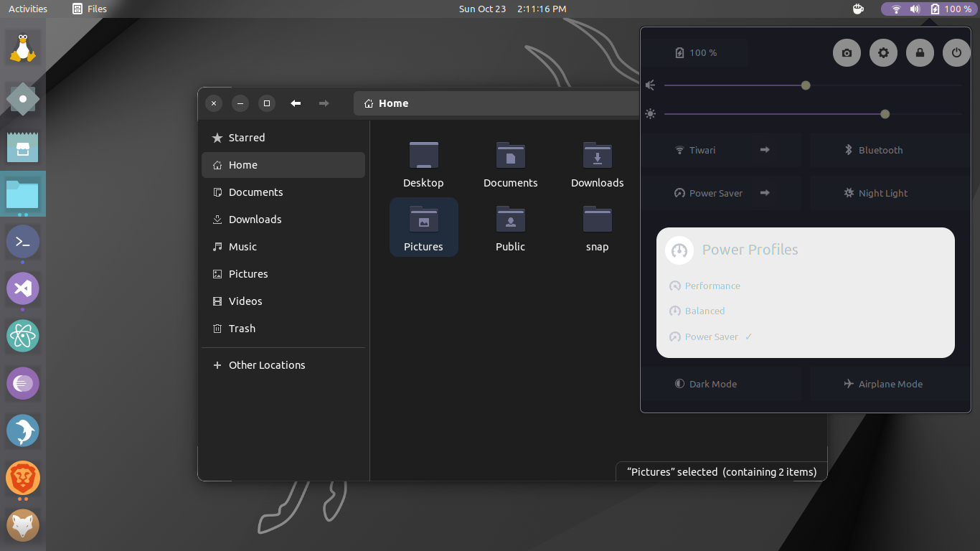The height and width of the screenshot is (551, 980).
Task: Click Other Locations in the sidebar
Action: 267,364
